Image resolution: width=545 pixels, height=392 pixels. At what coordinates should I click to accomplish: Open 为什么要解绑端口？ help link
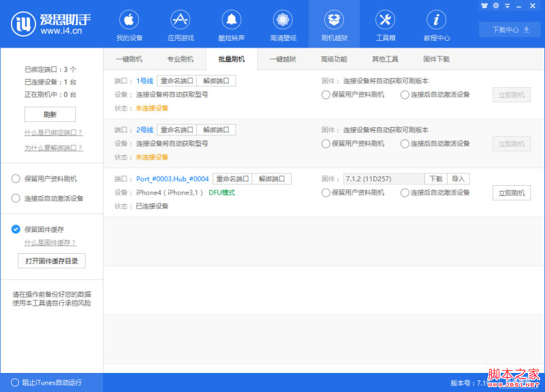click(54, 148)
